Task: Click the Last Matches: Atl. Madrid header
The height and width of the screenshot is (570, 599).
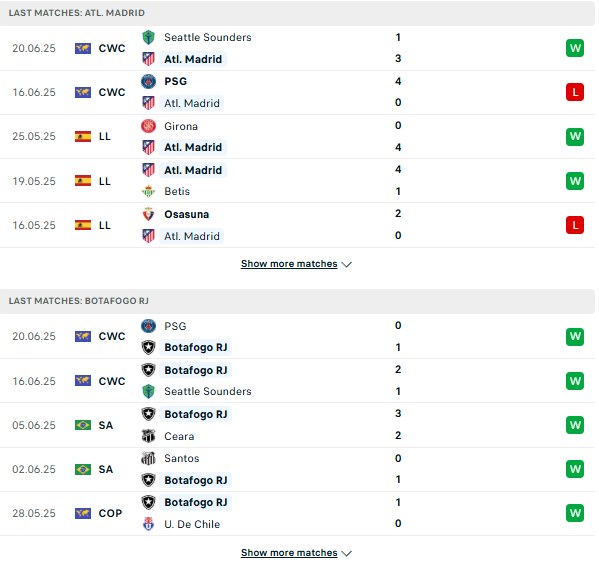Action: tap(297, 13)
